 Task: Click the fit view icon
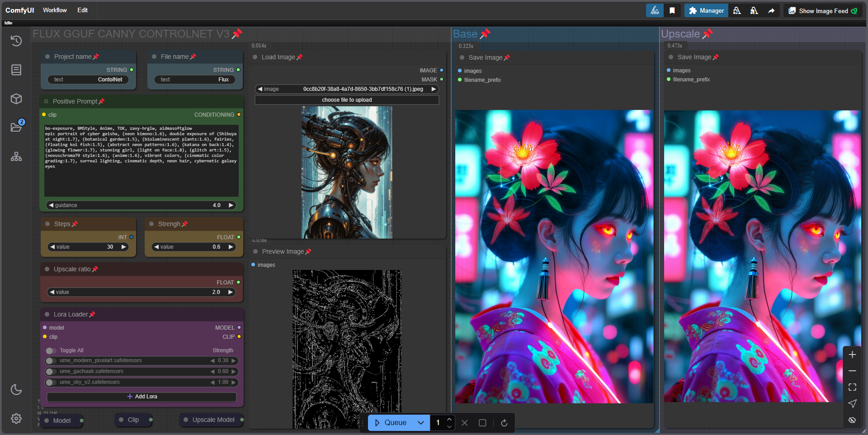coord(852,387)
